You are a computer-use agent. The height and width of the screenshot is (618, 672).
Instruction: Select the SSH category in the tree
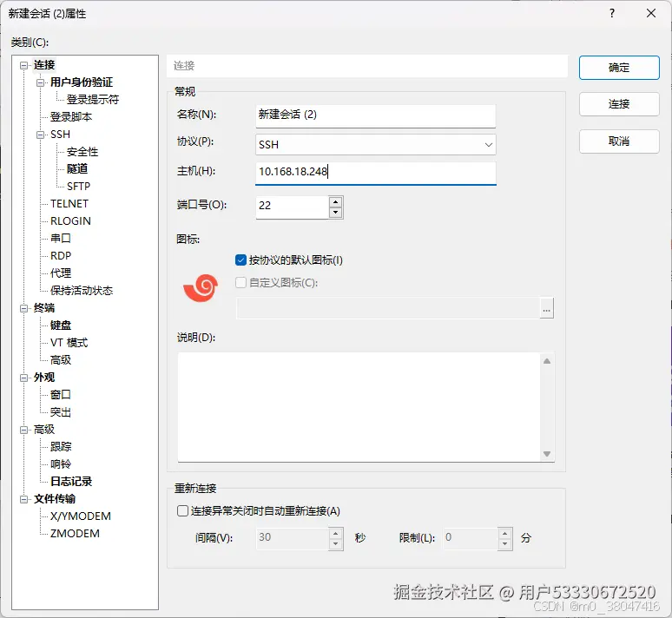click(x=60, y=135)
